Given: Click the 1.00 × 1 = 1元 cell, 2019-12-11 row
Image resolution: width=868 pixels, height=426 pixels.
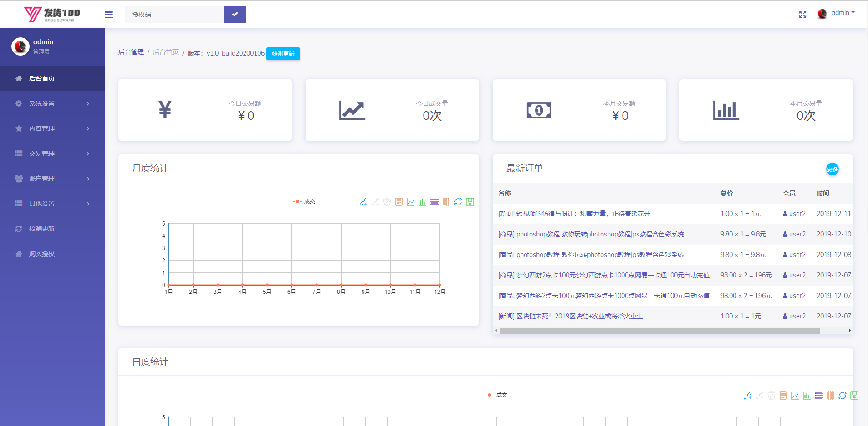Looking at the screenshot, I should 740,214.
